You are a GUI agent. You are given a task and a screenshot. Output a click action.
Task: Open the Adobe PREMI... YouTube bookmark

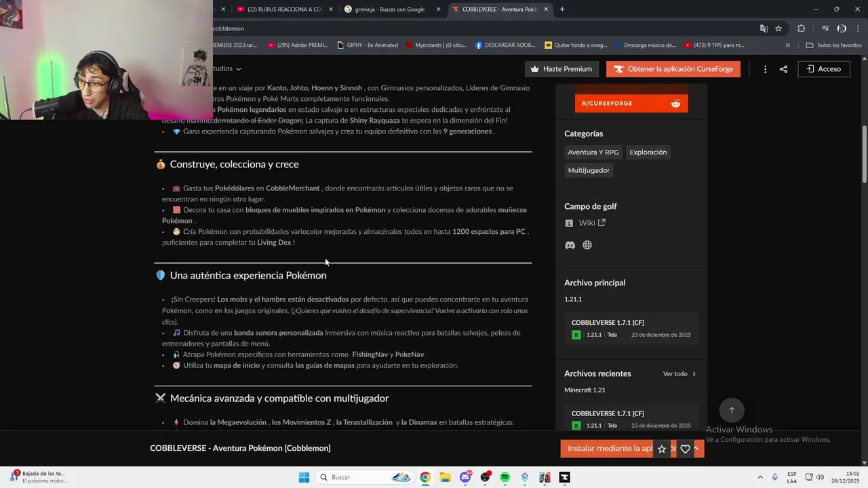tap(298, 45)
